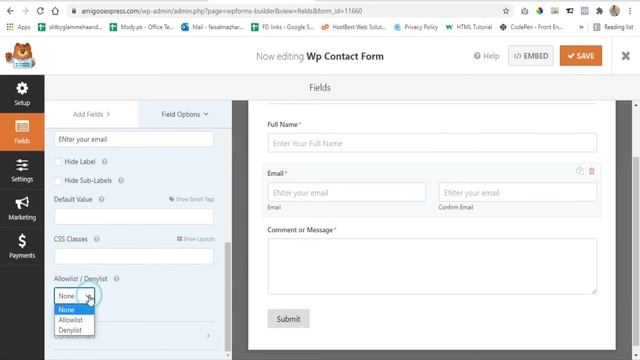Bookmark this page with star icon
This screenshot has width=640, height=360.
pos(506,11)
